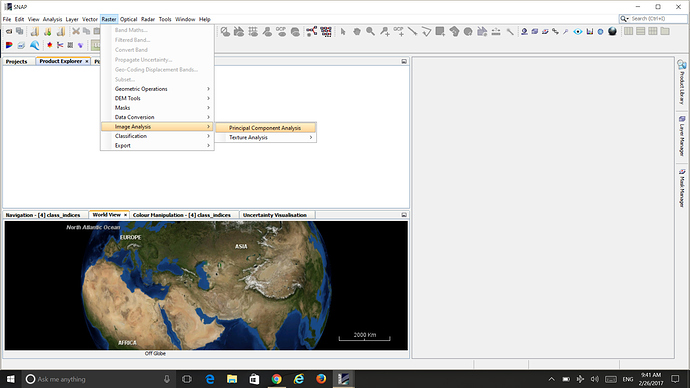This screenshot has width=690, height=388.
Task: Switch to Navigation class_indices tab
Action: coord(43,215)
